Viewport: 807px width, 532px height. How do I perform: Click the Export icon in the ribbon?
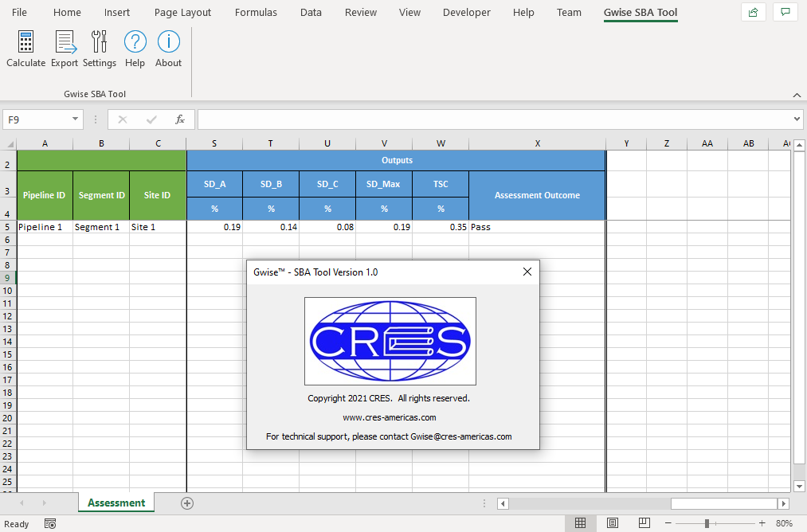pos(65,41)
